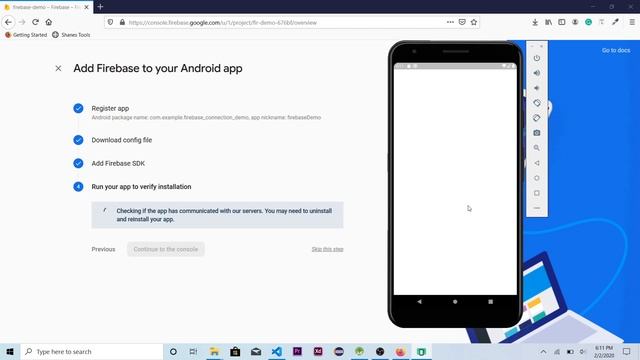Take emulator screenshot with camera icon
The height and width of the screenshot is (360, 640).
click(537, 133)
